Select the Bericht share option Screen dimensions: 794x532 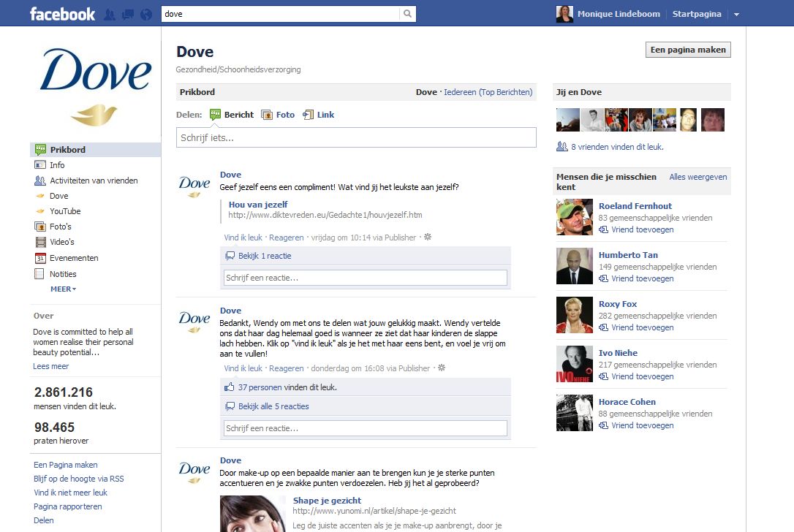click(232, 115)
